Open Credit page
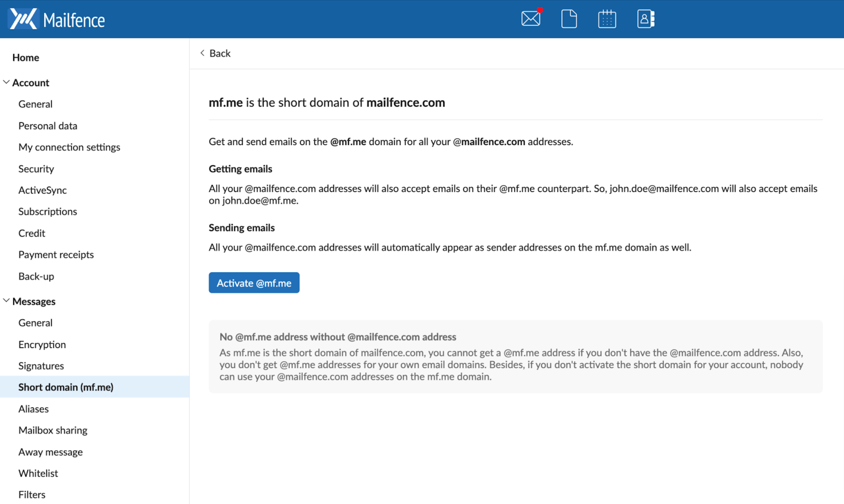Screen dimensions: 844x504 click(32, 233)
